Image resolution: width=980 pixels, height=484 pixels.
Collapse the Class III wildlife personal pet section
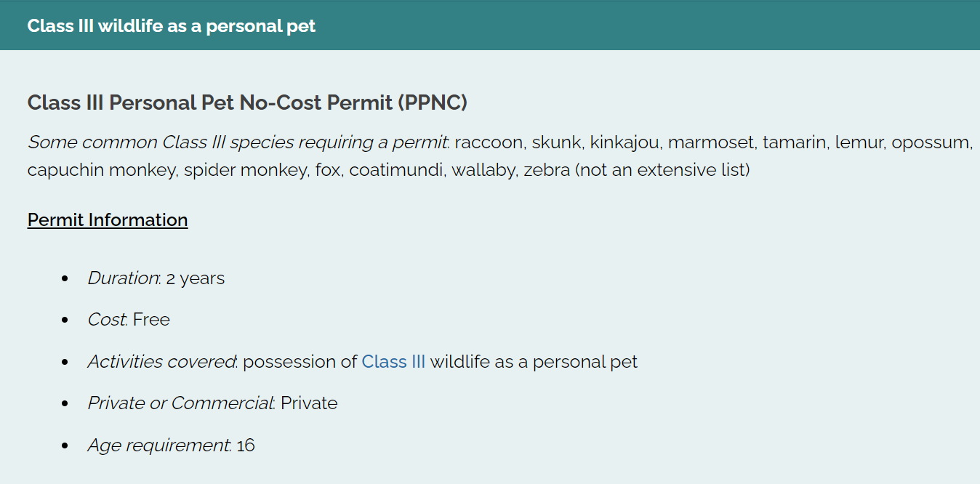[x=172, y=26]
